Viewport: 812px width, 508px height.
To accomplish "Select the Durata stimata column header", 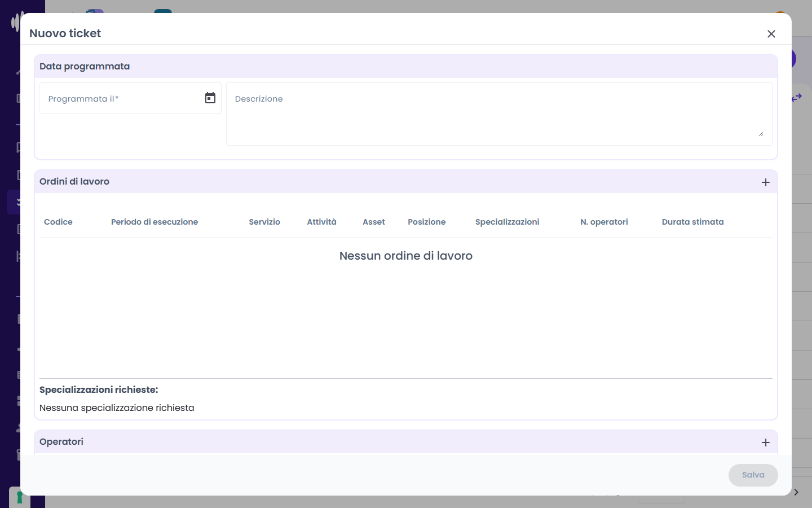I will [693, 222].
